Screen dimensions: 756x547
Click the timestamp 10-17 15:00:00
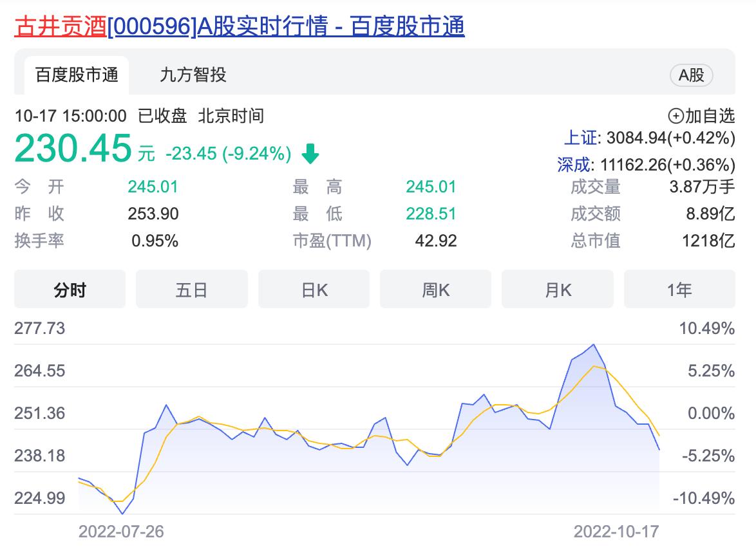[70, 116]
